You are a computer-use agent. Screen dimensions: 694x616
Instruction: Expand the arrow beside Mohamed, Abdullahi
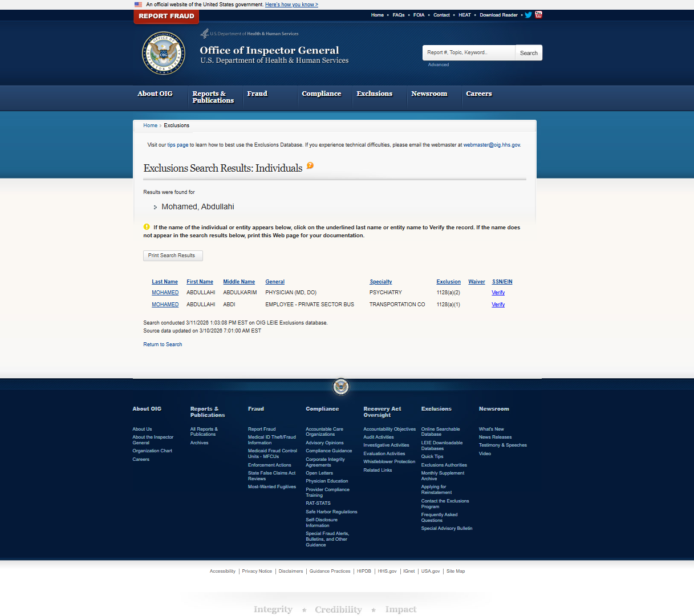(155, 207)
